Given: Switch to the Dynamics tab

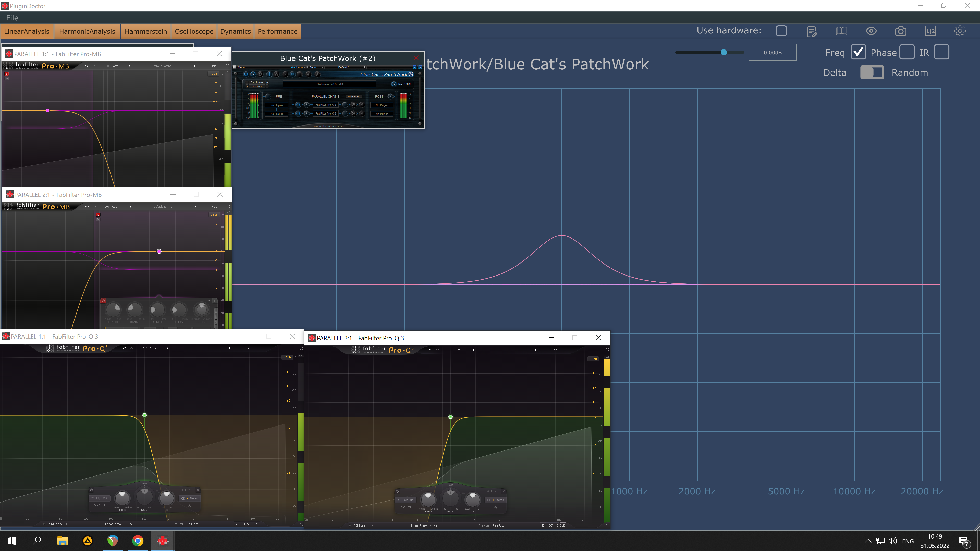Looking at the screenshot, I should [235, 31].
